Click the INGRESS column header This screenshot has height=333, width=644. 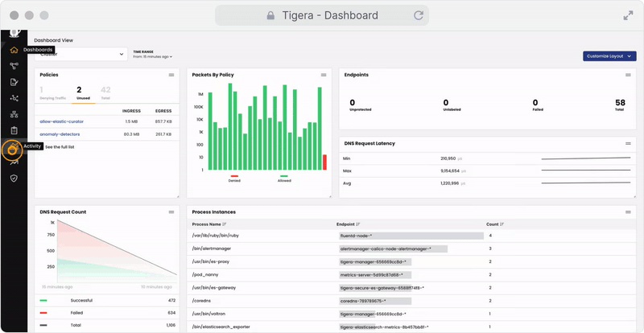(x=131, y=111)
